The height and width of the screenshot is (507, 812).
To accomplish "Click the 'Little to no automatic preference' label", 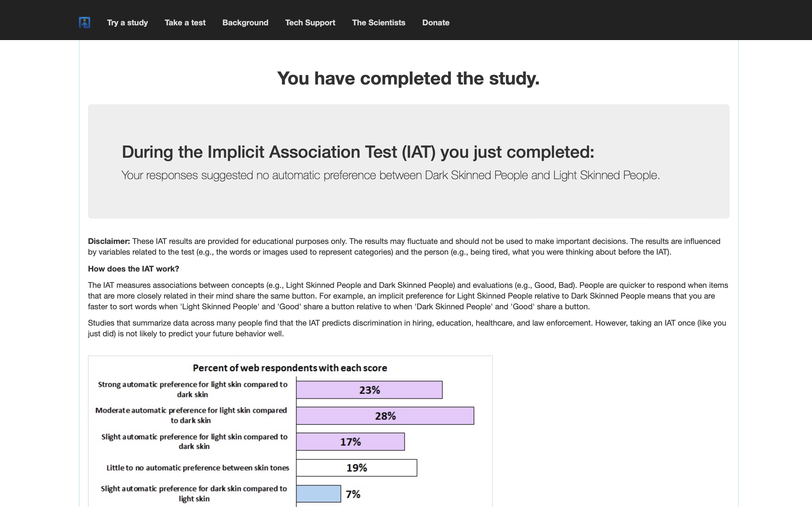I will [198, 468].
